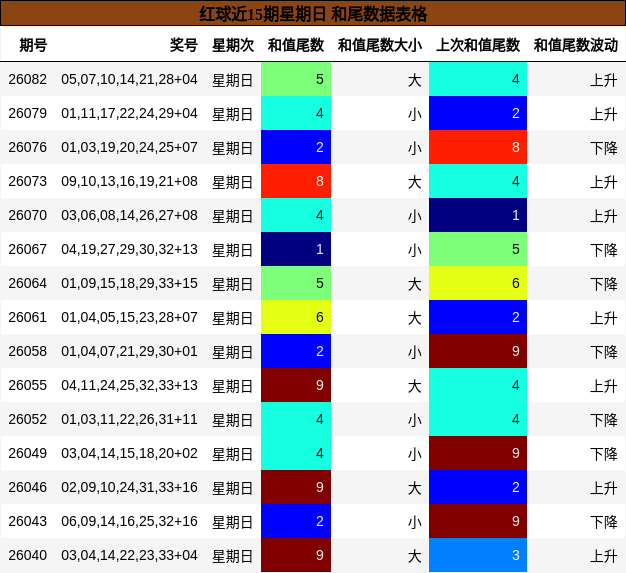This screenshot has height=573, width=626.
Task: Click 大 size value in row 26073
Action: tap(414, 182)
